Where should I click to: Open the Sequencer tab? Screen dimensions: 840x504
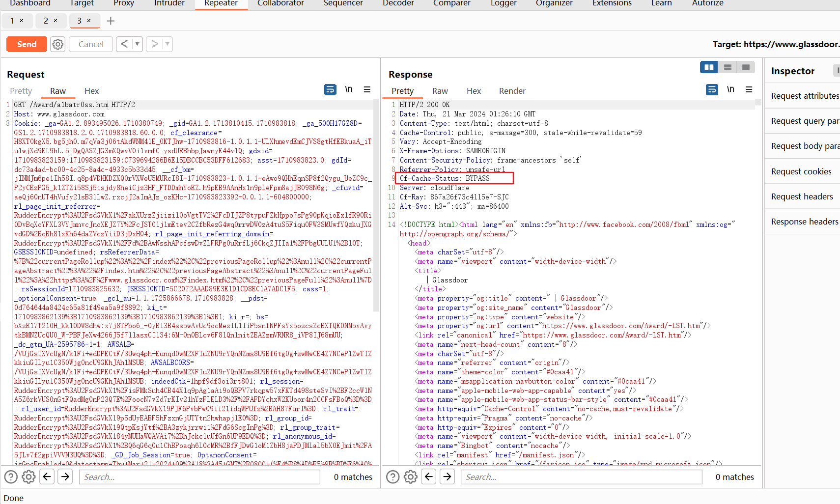coord(343,3)
